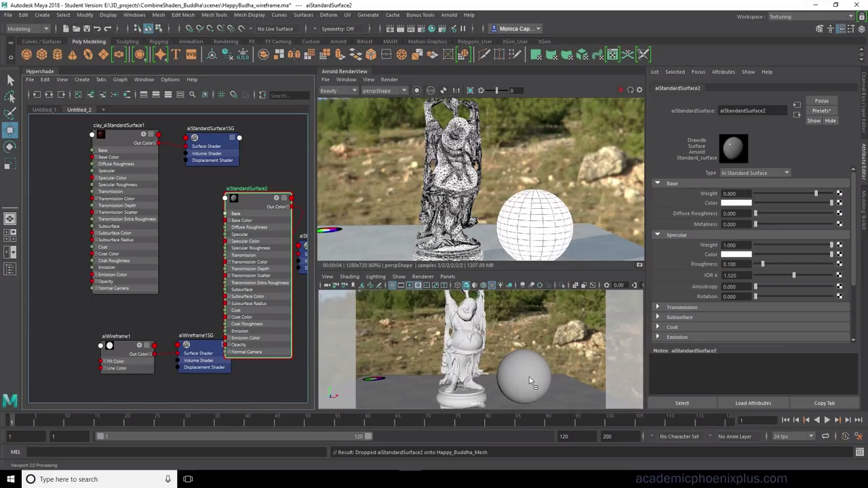Viewport: 868px width, 488px height.
Task: Expand the Subsurface section
Action: click(657, 317)
